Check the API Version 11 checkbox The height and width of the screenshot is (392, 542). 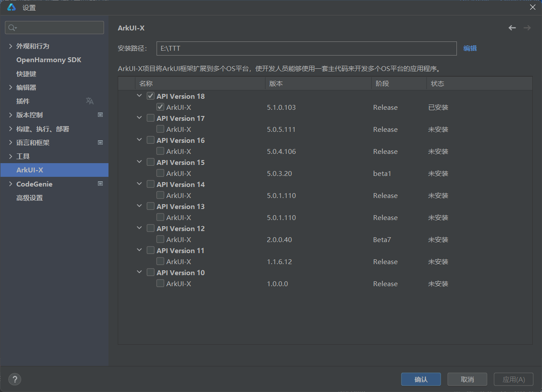coord(150,250)
